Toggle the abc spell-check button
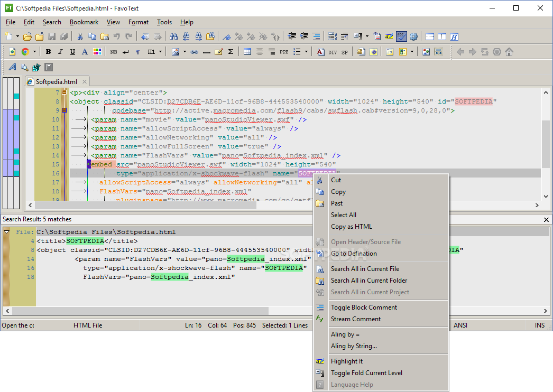This screenshot has height=392, width=553. tap(401, 36)
